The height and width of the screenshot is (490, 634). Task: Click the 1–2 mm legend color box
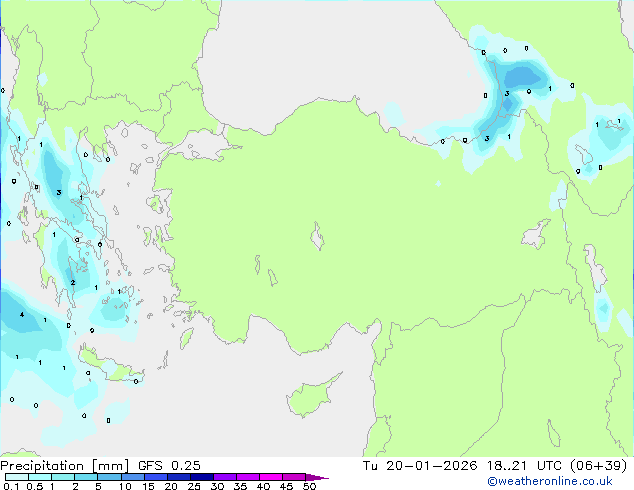63,477
